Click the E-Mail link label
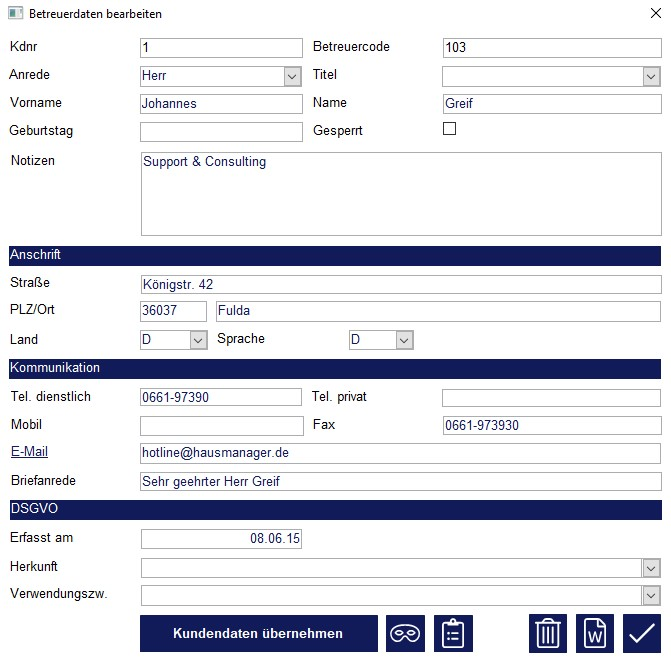 click(29, 452)
